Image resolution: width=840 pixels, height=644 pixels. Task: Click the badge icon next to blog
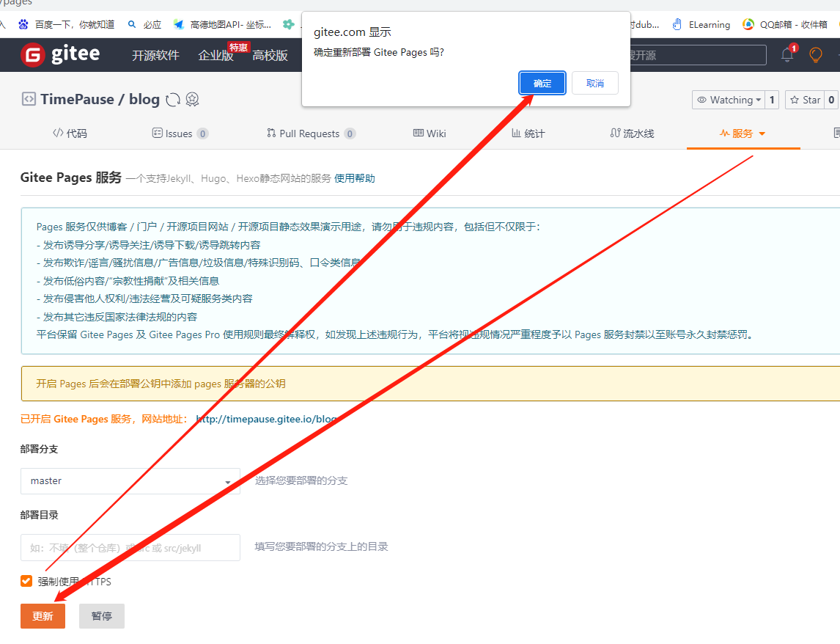coord(192,100)
